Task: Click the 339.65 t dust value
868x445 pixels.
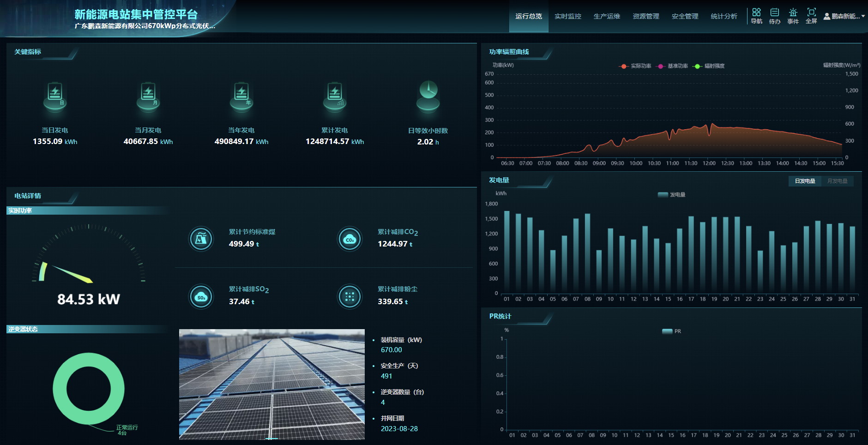Action: click(x=393, y=301)
